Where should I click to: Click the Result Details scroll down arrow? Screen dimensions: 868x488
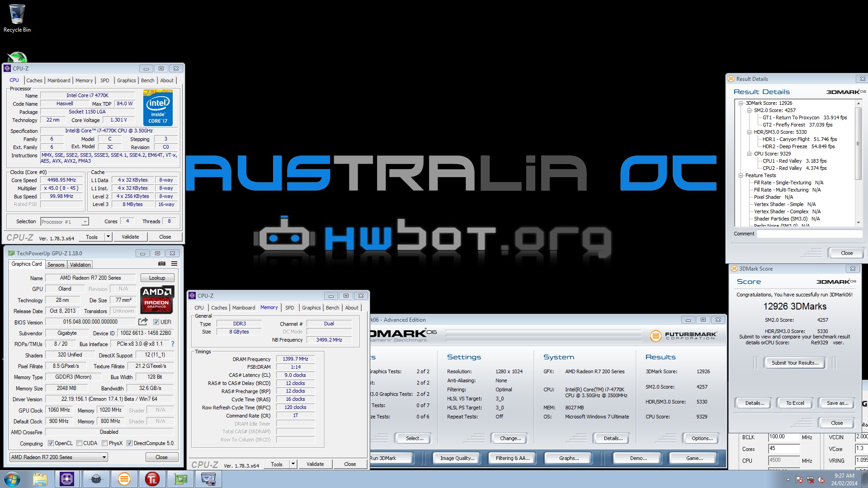[x=858, y=222]
